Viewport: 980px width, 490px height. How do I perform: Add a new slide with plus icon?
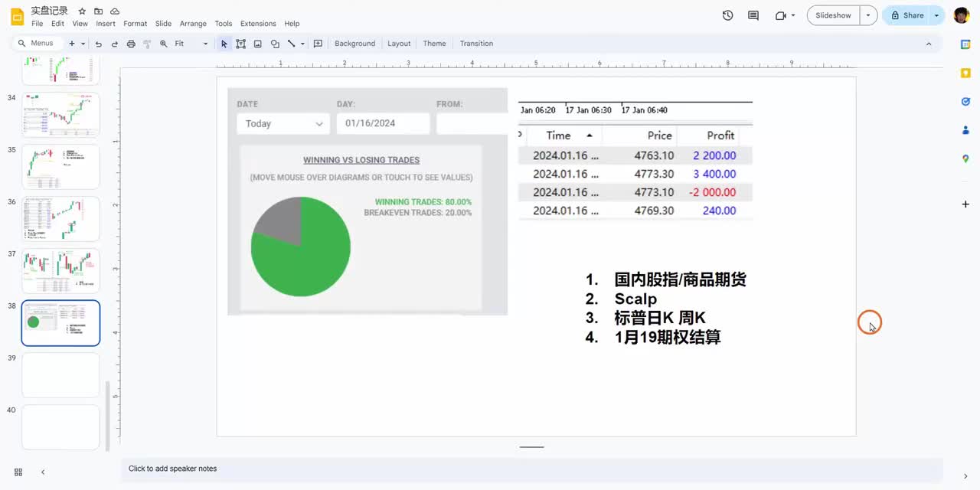72,44
